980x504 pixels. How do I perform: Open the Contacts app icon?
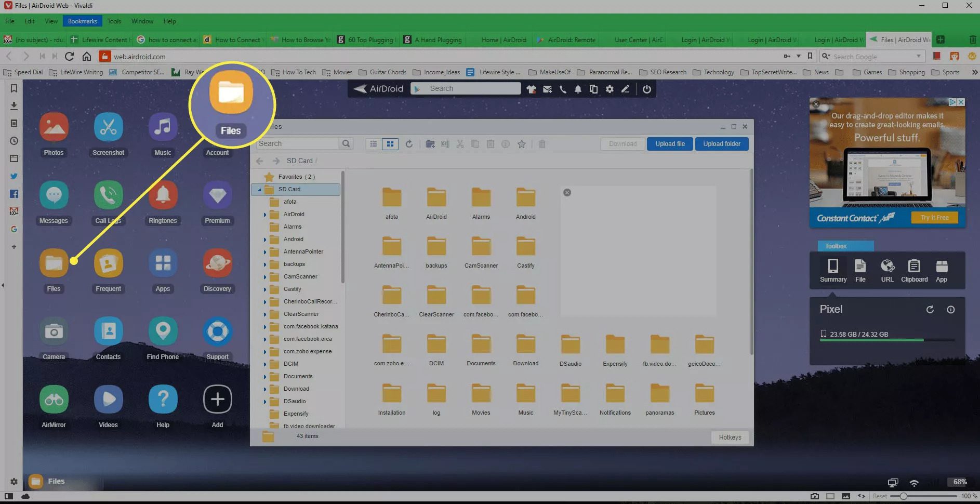tap(108, 331)
